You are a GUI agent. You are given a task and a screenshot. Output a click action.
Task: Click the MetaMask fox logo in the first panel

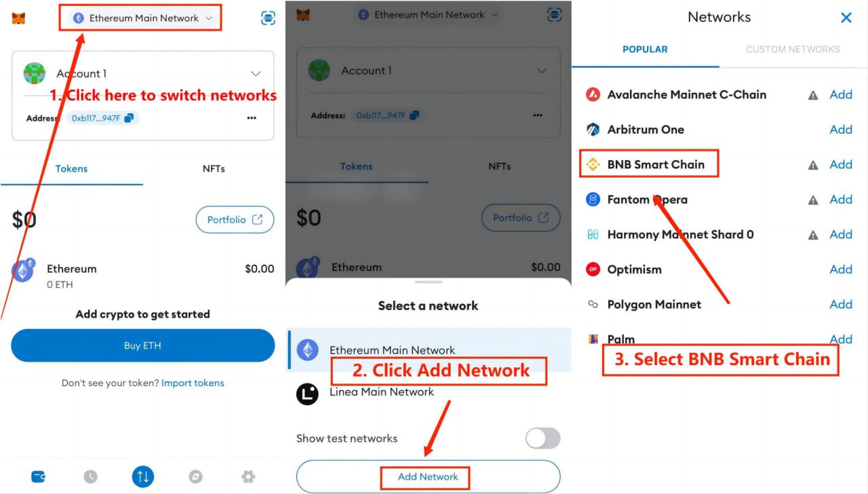coord(18,18)
